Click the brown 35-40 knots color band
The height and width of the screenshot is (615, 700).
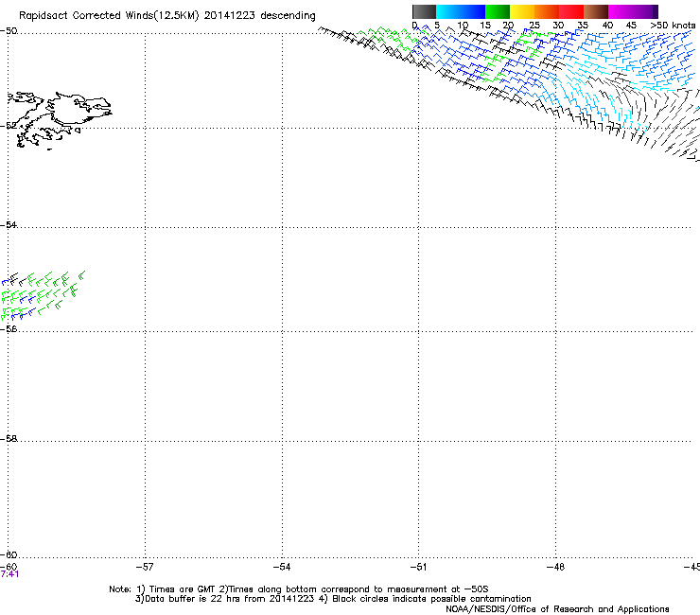596,11
